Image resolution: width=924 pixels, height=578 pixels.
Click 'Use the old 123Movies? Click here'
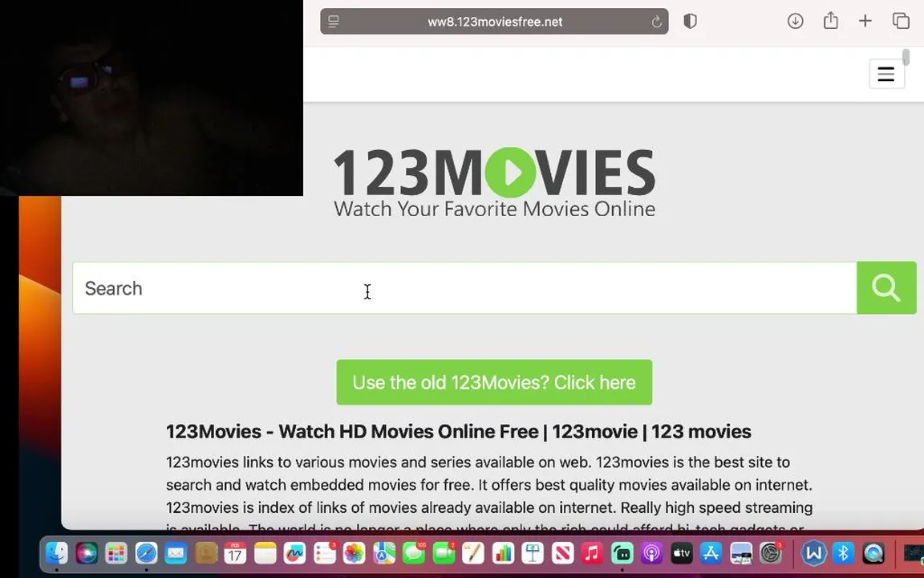coord(494,382)
